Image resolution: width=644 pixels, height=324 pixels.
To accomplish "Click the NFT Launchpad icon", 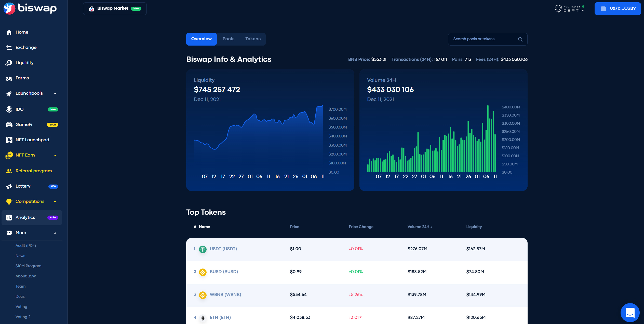I will point(9,140).
